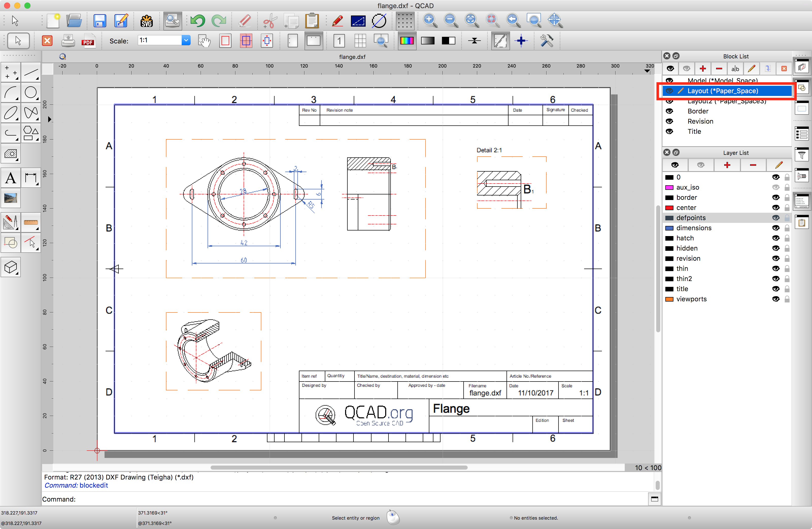Zoom to fit the whole drawing
Viewport: 812px width, 529px height.
471,21
